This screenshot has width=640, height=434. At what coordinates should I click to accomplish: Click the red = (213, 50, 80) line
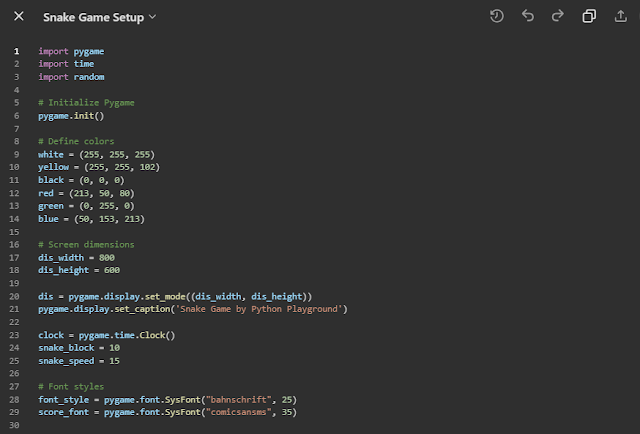point(86,193)
